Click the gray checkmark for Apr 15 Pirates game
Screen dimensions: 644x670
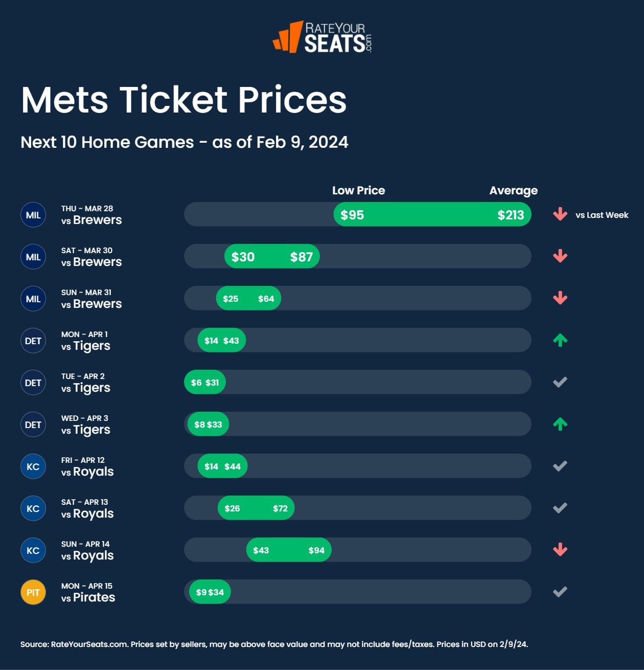(x=560, y=592)
